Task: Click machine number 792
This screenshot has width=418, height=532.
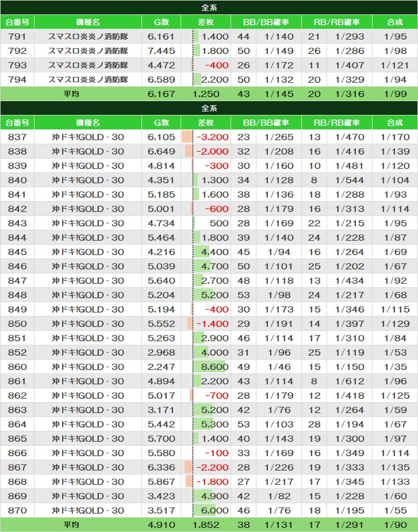Action: point(17,51)
